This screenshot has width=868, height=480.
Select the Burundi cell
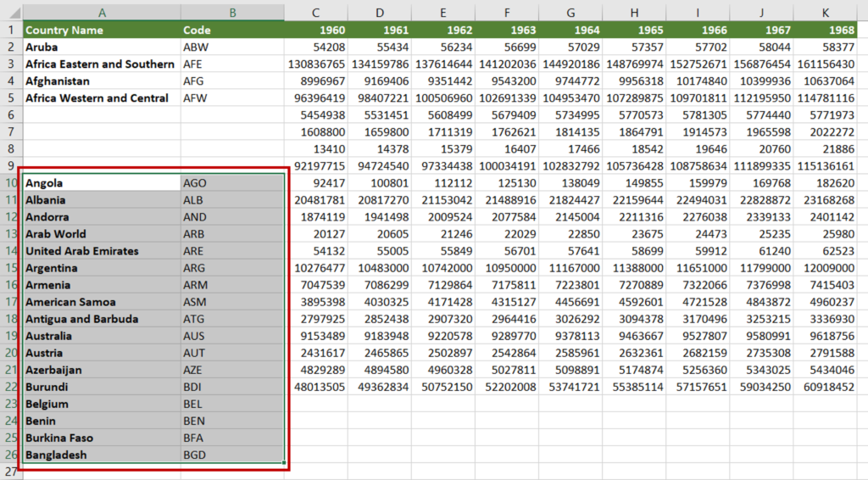point(102,387)
